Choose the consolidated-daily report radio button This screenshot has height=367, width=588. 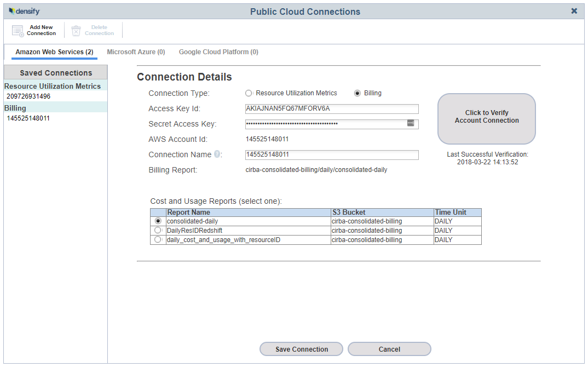[x=158, y=221]
